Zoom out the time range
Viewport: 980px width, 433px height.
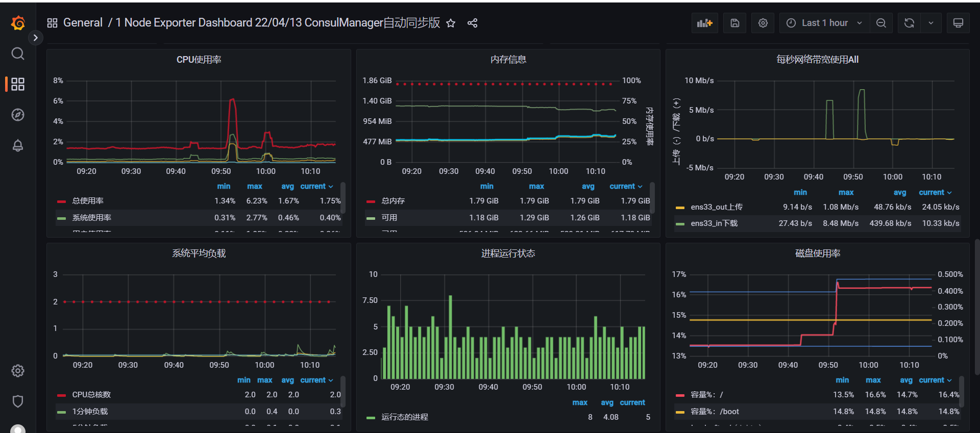point(881,23)
